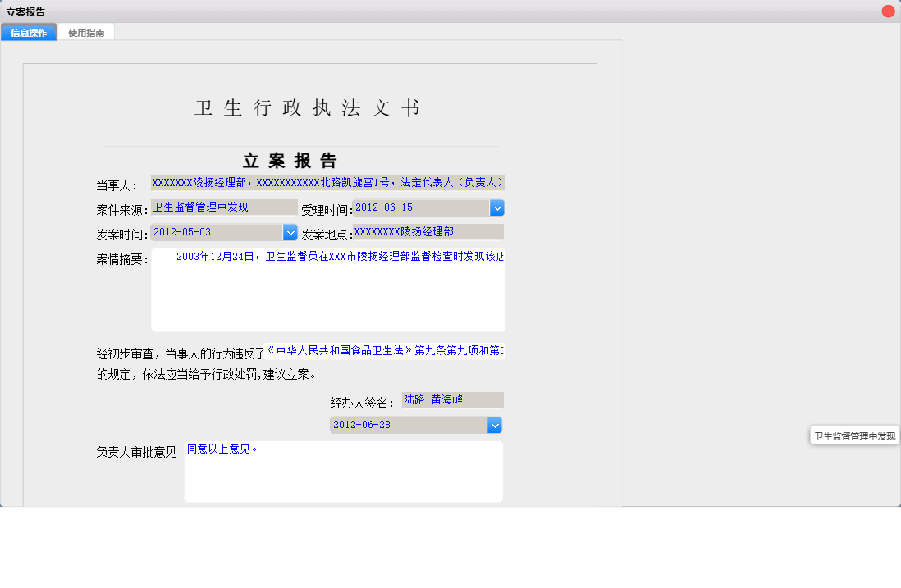Switch to the 使用指南 tab
The image size is (901, 588).
(86, 31)
